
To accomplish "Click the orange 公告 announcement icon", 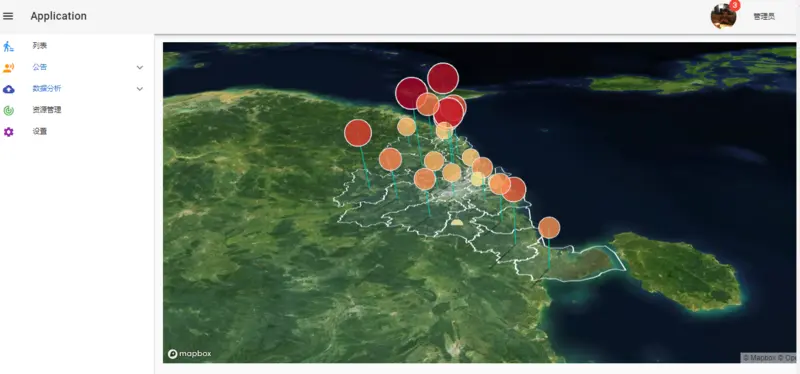I will (x=8, y=67).
